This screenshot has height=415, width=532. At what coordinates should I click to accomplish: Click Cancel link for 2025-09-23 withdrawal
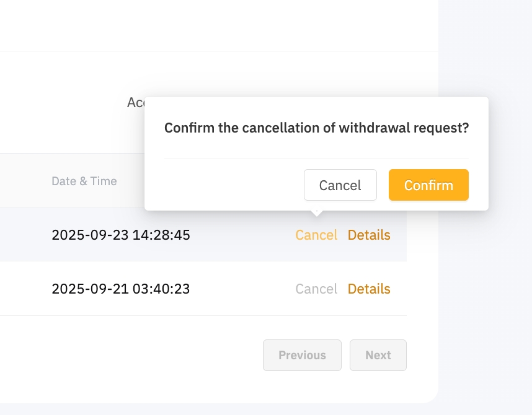tap(316, 235)
